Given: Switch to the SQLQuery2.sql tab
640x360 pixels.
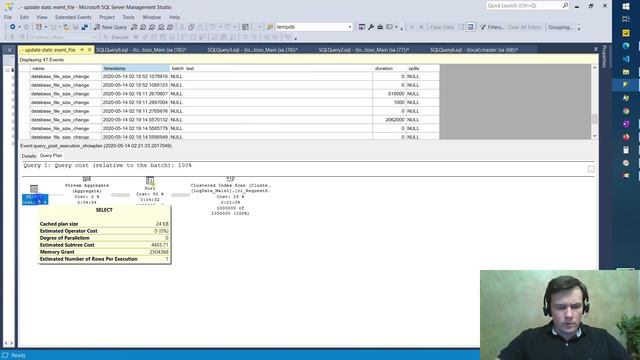Looking at the screenshot, I should click(x=364, y=50).
